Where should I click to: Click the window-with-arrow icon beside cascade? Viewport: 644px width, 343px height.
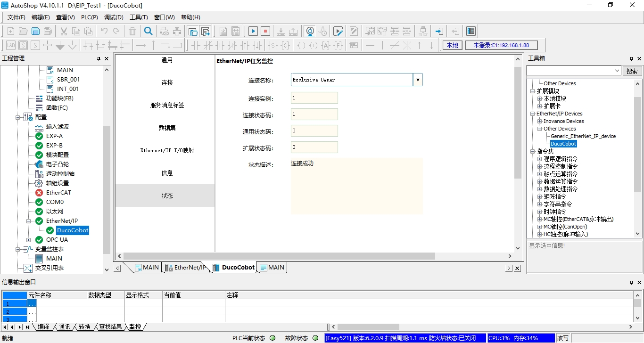point(205,31)
